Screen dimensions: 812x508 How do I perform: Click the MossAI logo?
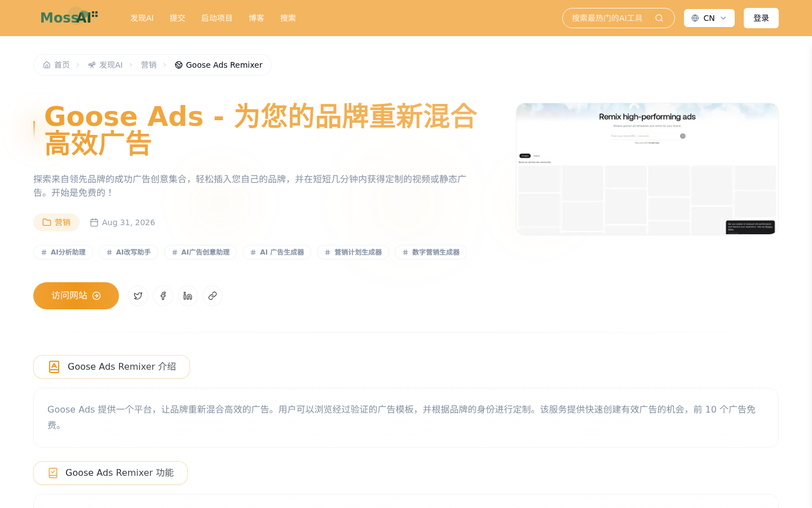[69, 17]
